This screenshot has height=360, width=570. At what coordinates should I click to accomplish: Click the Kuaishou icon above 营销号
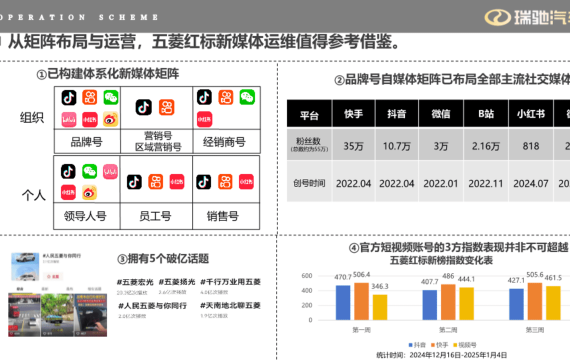[x=166, y=107]
